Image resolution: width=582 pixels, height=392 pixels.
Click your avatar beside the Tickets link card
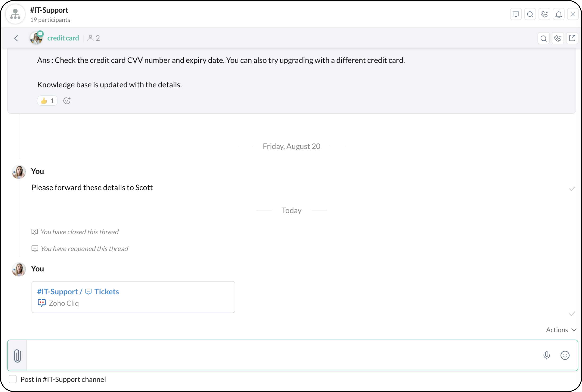[x=19, y=269]
